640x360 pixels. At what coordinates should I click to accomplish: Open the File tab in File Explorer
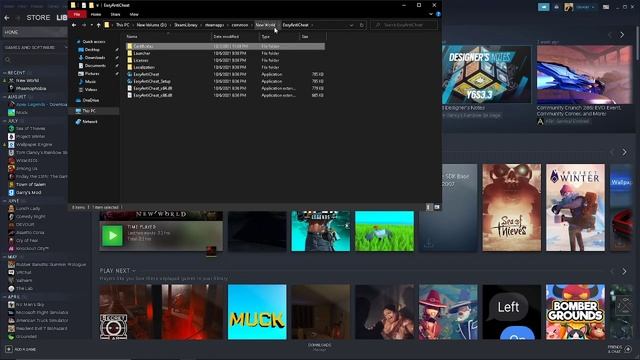click(x=77, y=14)
